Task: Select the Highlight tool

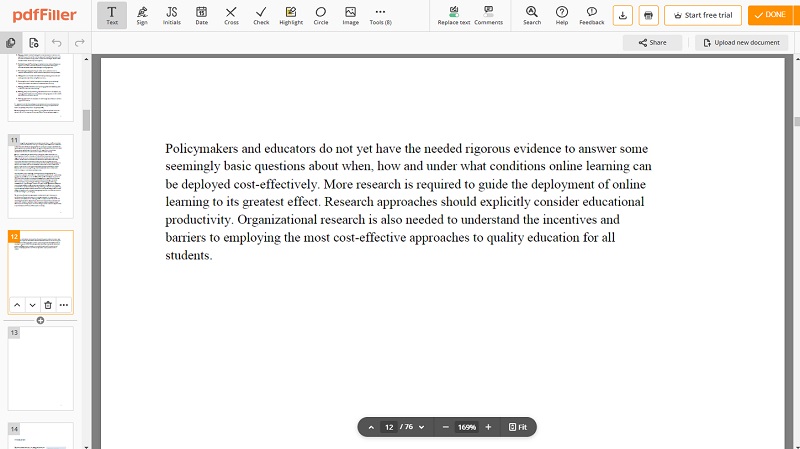Action: [291, 15]
